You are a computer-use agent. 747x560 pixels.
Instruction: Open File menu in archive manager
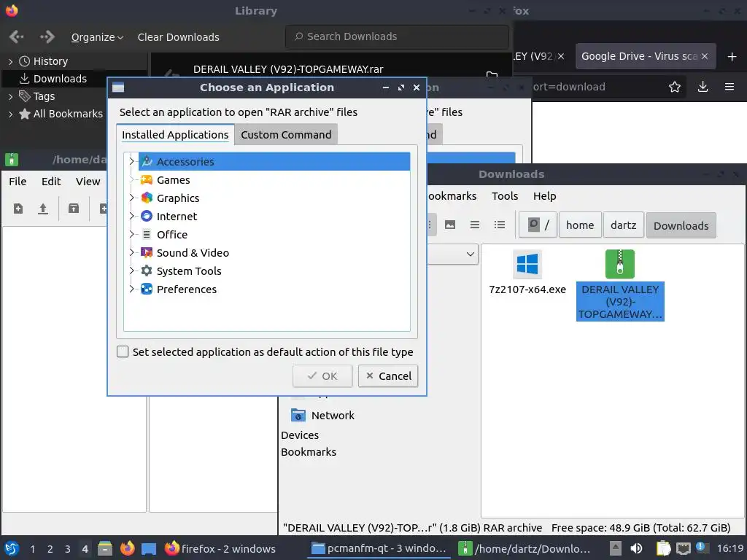[x=18, y=182]
